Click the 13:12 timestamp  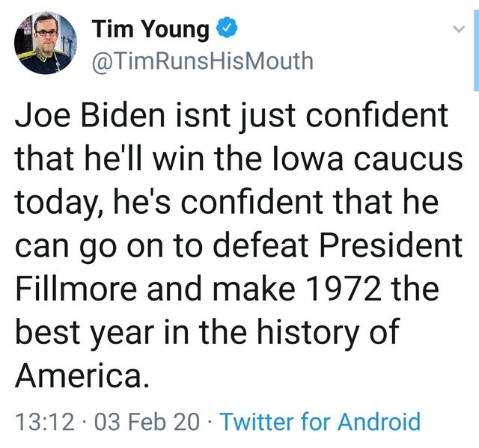(45, 422)
